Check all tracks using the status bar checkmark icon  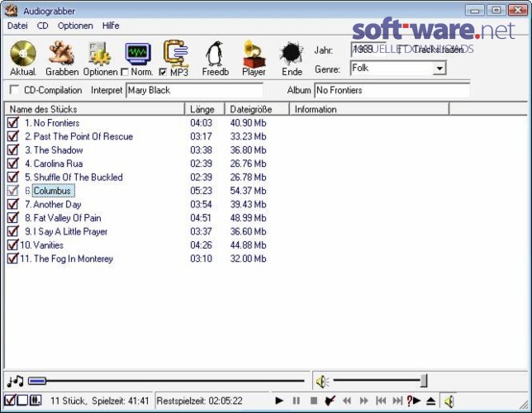tap(10, 401)
